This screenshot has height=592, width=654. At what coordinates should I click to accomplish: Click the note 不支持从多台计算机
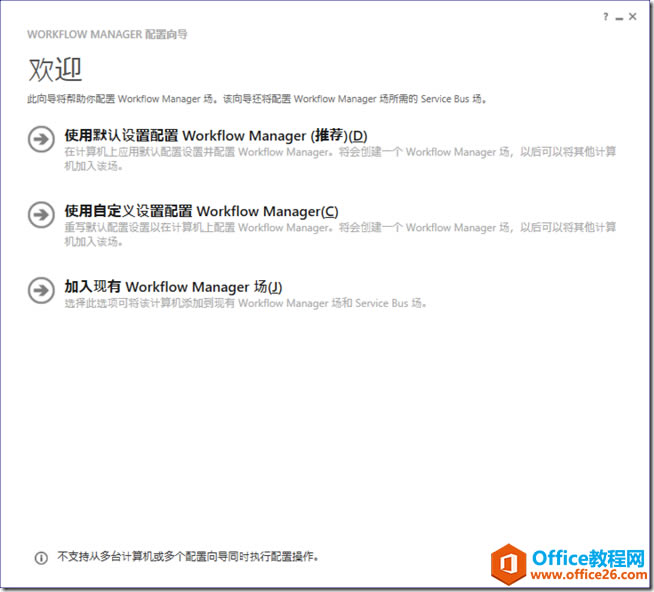[x=189, y=557]
